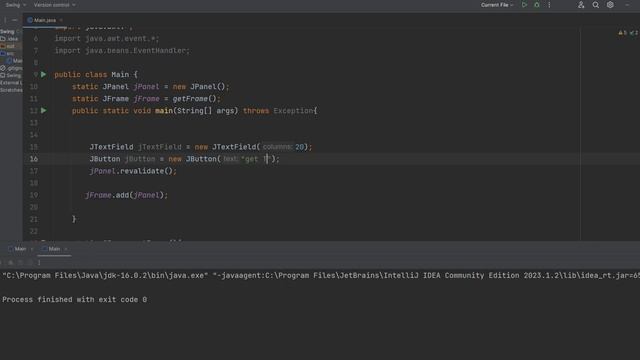Open the project panel options dots icon
640x360 pixels.
coord(5,20)
